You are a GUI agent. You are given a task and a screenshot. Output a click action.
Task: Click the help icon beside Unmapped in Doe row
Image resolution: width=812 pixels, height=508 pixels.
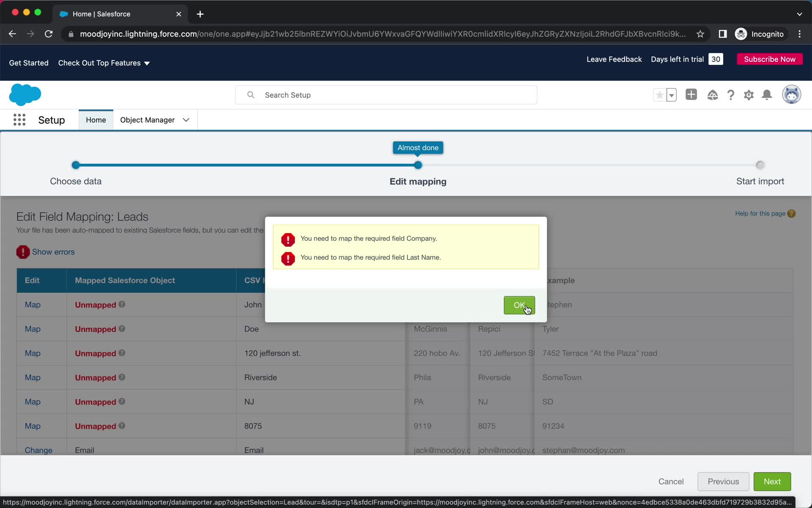(122, 329)
